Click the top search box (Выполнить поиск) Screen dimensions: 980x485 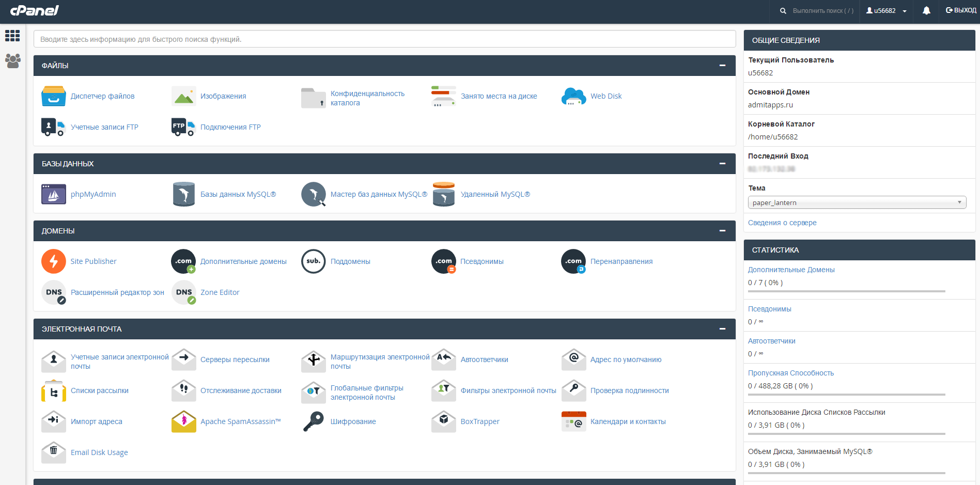[822, 11]
